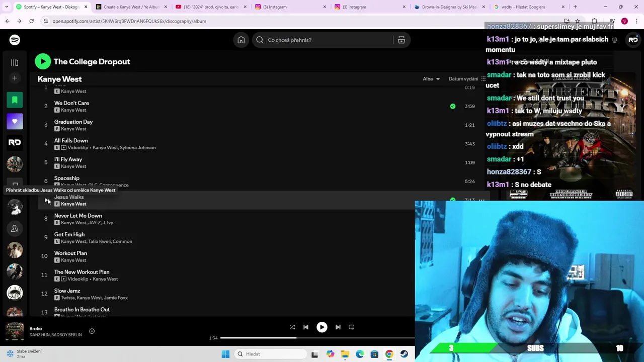This screenshot has height=362, width=644.
Task: Open Liked Songs heart tile
Action: click(15, 121)
